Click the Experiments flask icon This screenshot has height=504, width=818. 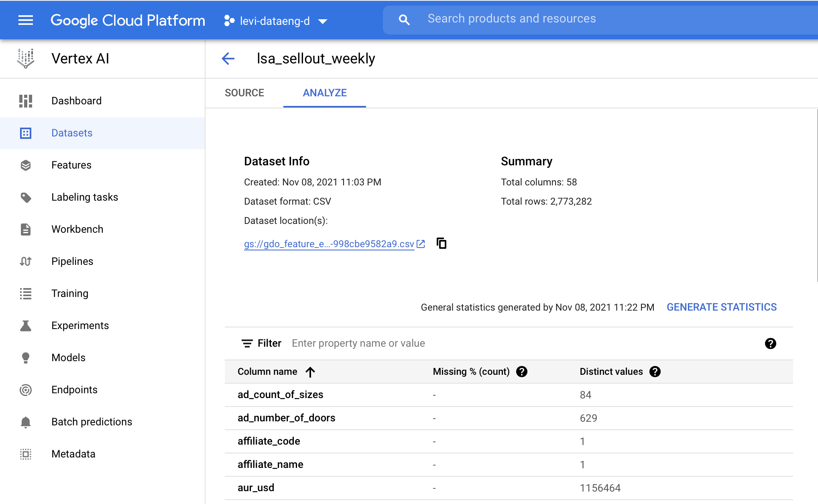(26, 325)
